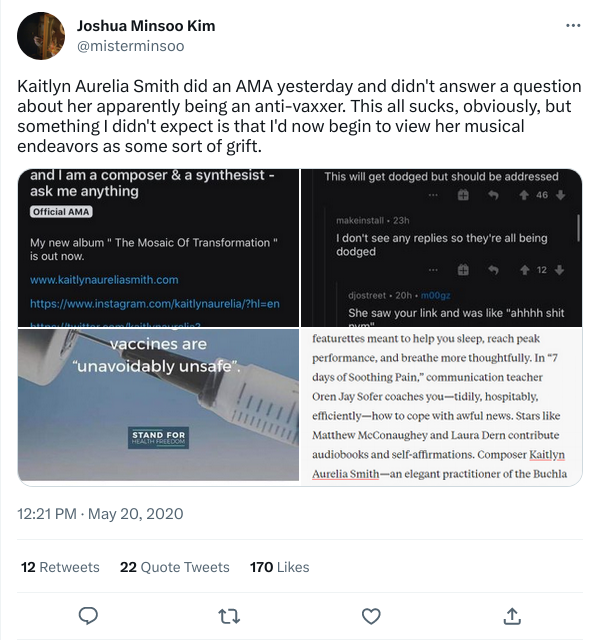Viewport: 598px width, 640px height.
Task: Open Joshua Minsoo Kim's profile avatar
Action: tap(41, 36)
